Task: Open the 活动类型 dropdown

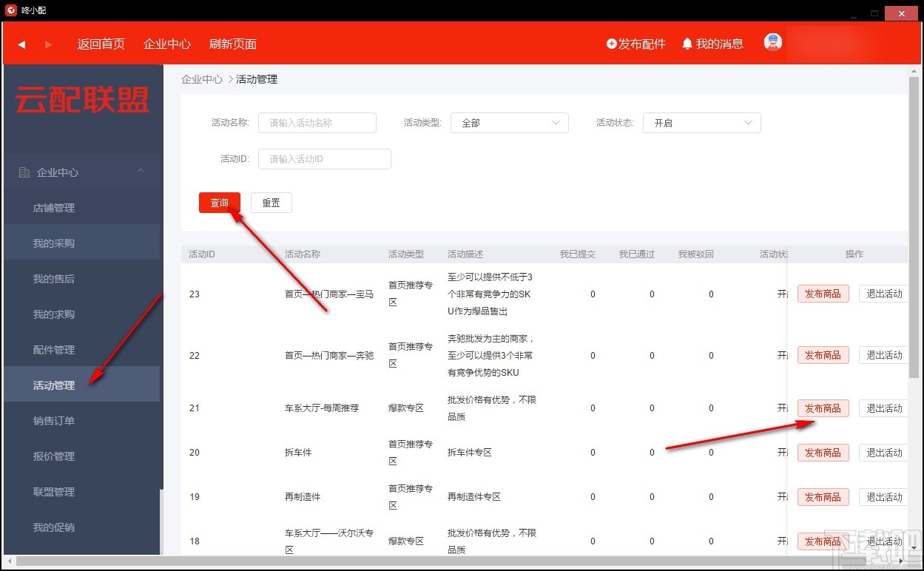Action: 509,122
